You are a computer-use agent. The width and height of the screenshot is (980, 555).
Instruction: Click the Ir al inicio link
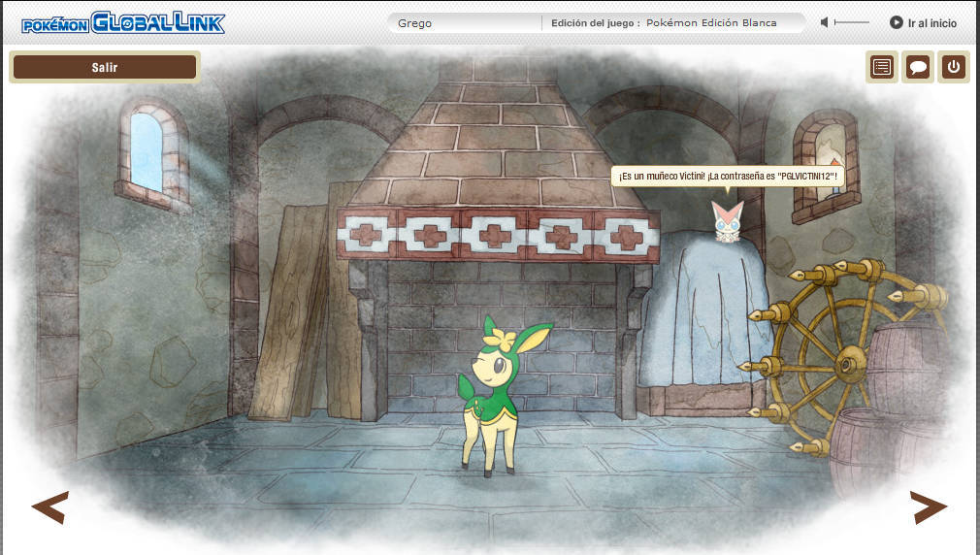tap(931, 23)
